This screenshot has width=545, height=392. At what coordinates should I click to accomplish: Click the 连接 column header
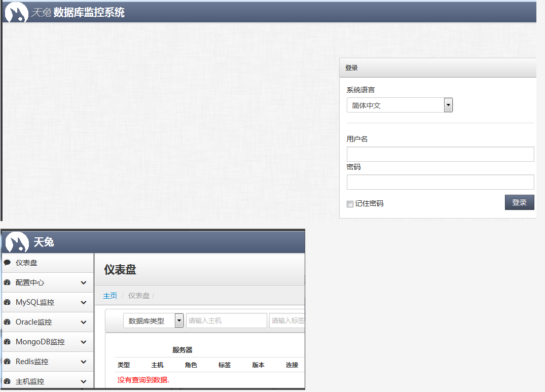coord(292,365)
